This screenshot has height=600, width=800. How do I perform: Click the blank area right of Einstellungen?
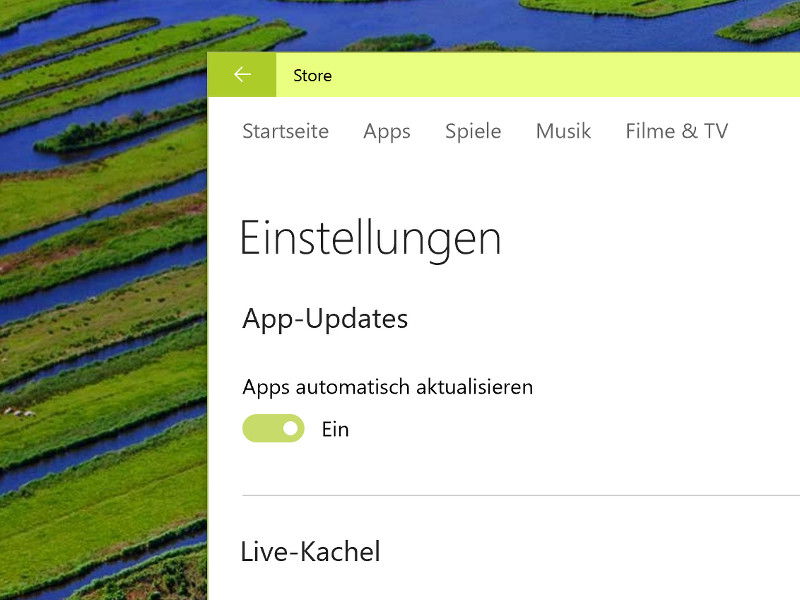[x=648, y=239]
